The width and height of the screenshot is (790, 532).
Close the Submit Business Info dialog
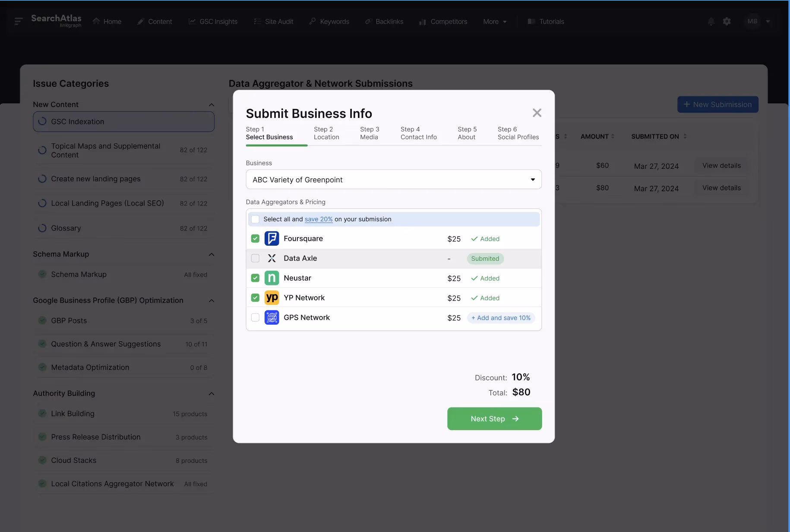[x=537, y=113]
